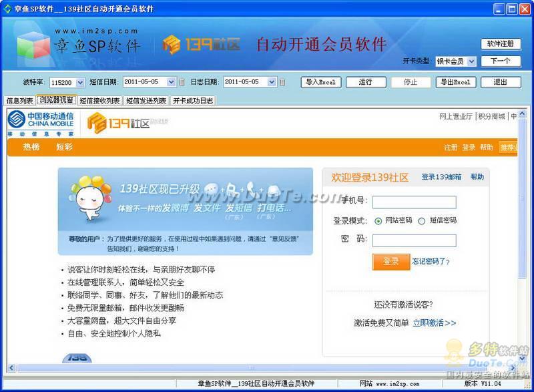Click bullet text 免费无限量邮箱，邮件收发更酣畅
Viewport: 534px width, 392px height.
(x=125, y=308)
